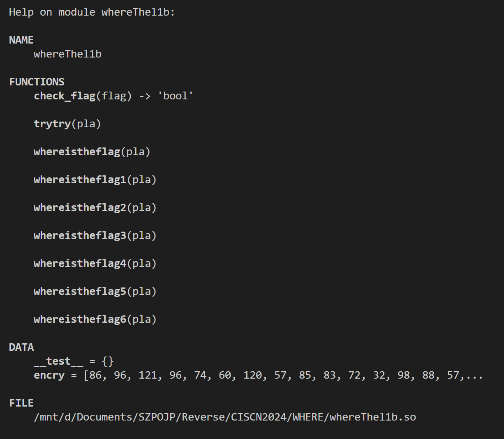Click module name whereThel1b under NAME

coord(68,54)
